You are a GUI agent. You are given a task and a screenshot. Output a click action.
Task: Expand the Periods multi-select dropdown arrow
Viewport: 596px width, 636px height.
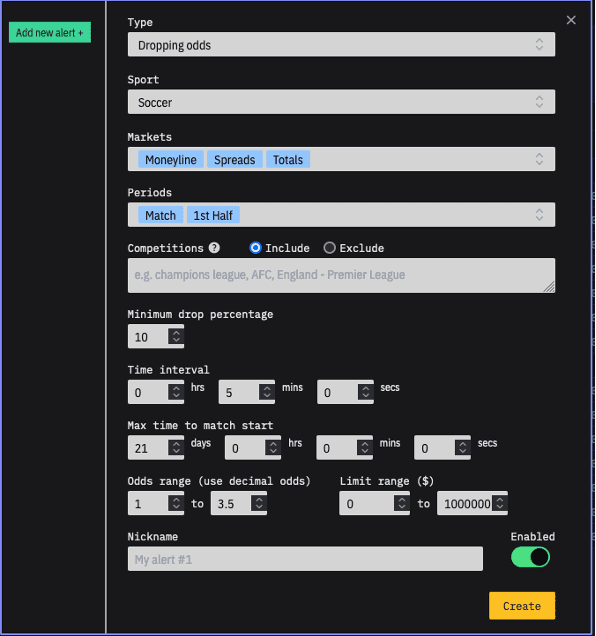(x=539, y=215)
